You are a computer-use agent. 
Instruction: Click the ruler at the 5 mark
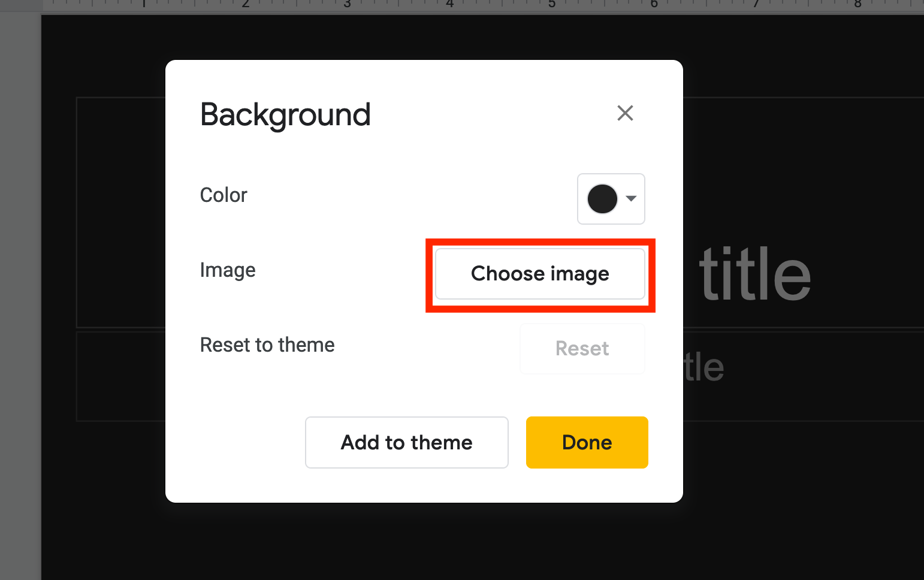tap(552, 4)
